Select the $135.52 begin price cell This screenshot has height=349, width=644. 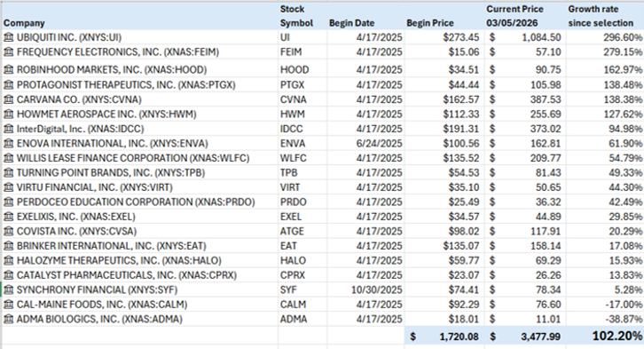[x=444, y=158]
